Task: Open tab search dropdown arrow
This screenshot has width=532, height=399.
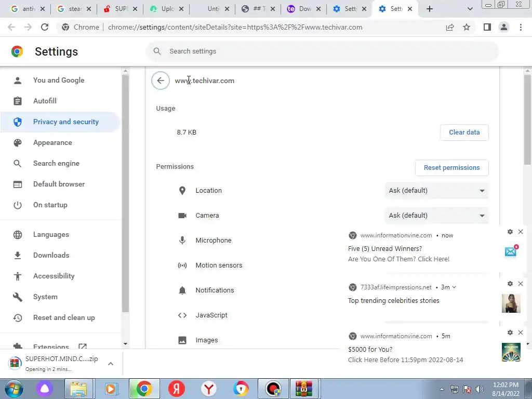Action: 470,9
